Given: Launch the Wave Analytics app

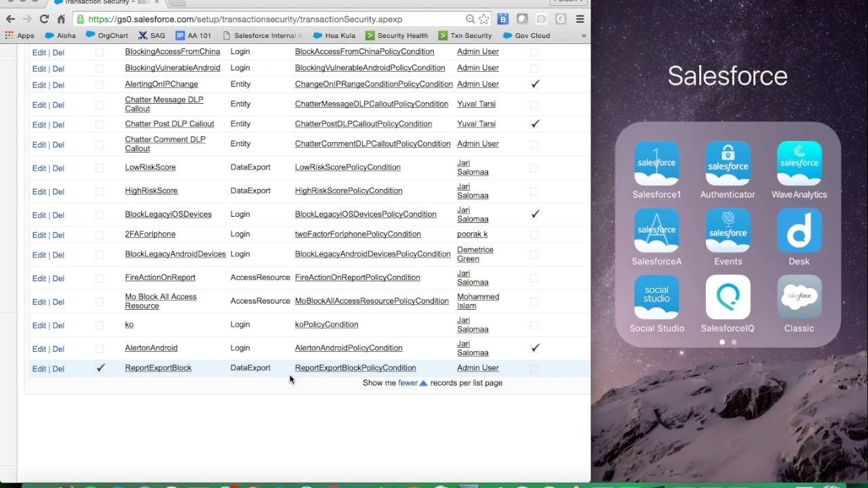Looking at the screenshot, I should click(799, 163).
